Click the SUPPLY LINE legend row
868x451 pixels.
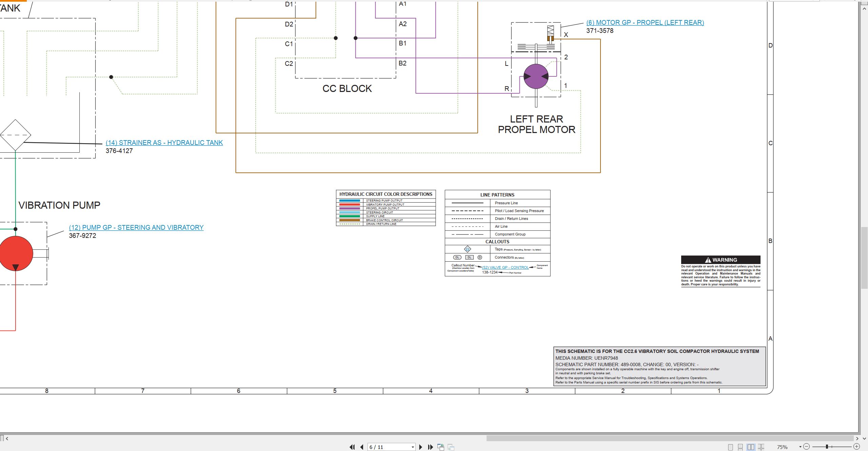[386, 216]
